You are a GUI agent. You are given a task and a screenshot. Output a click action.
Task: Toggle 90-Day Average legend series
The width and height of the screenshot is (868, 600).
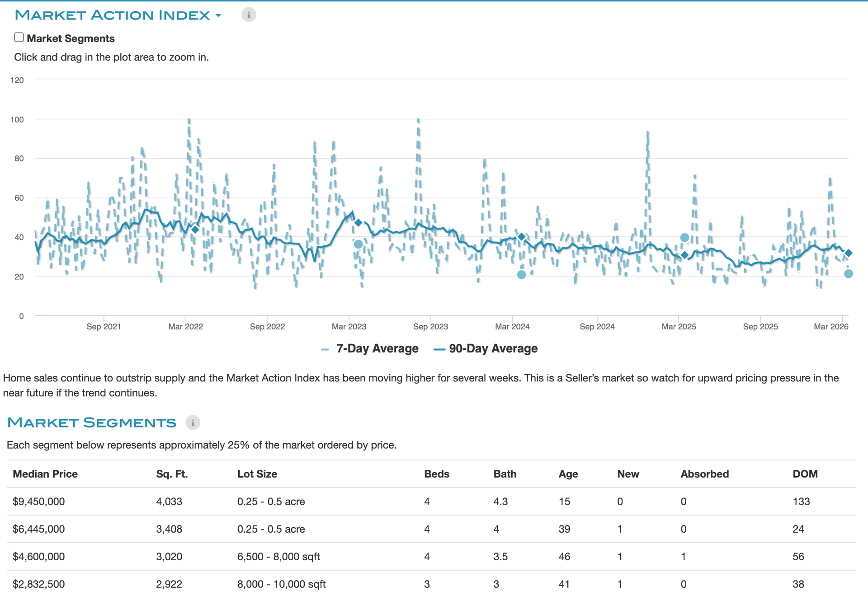(493, 349)
